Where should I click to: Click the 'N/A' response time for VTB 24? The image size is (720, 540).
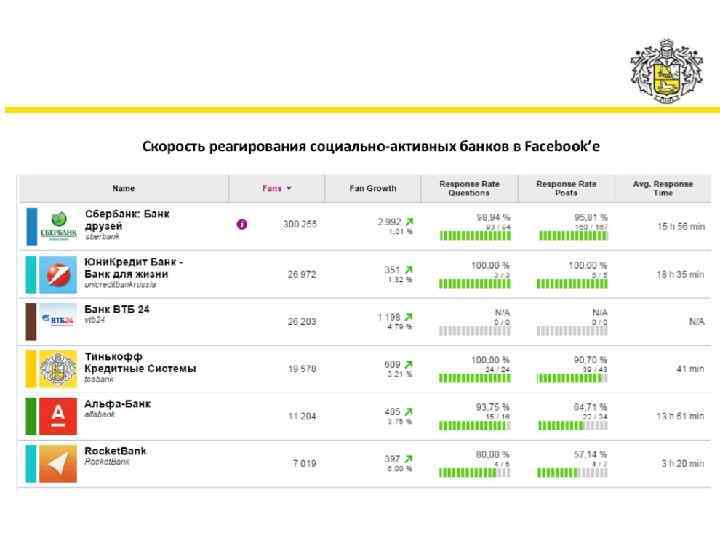click(697, 321)
